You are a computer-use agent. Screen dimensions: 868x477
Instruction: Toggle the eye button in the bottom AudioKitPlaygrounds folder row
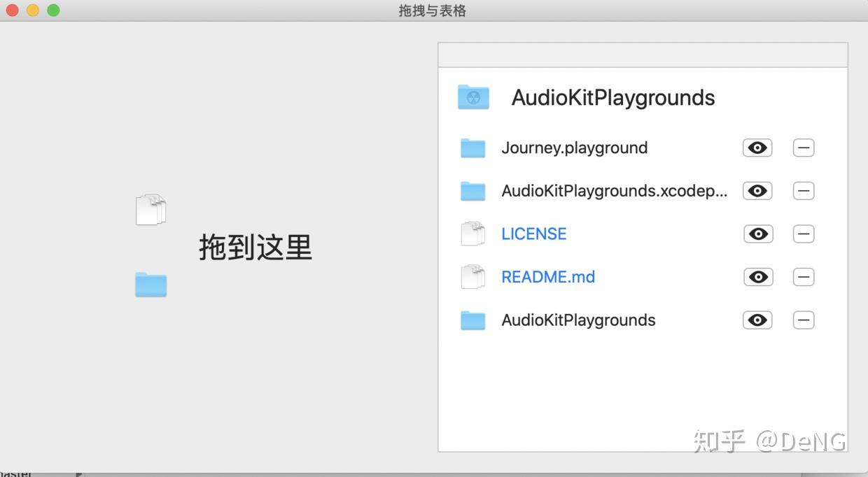tap(757, 320)
